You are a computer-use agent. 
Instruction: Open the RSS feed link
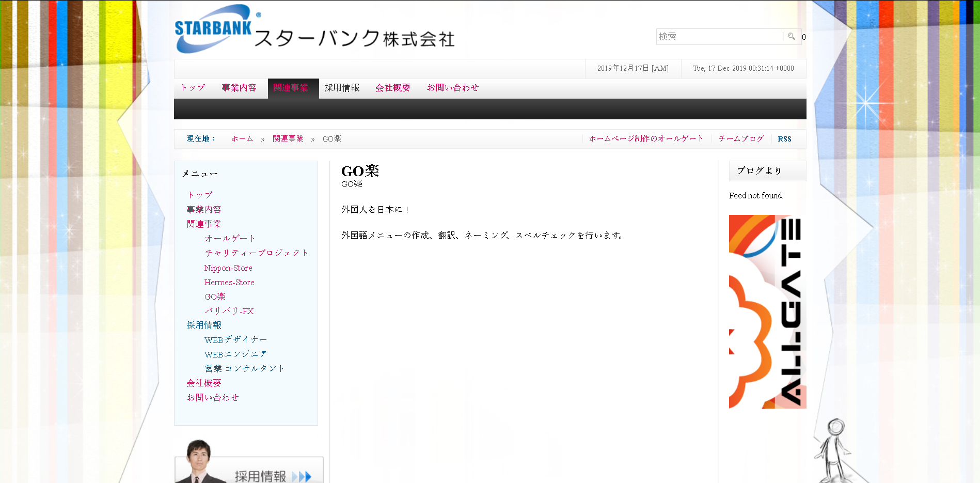(x=784, y=139)
